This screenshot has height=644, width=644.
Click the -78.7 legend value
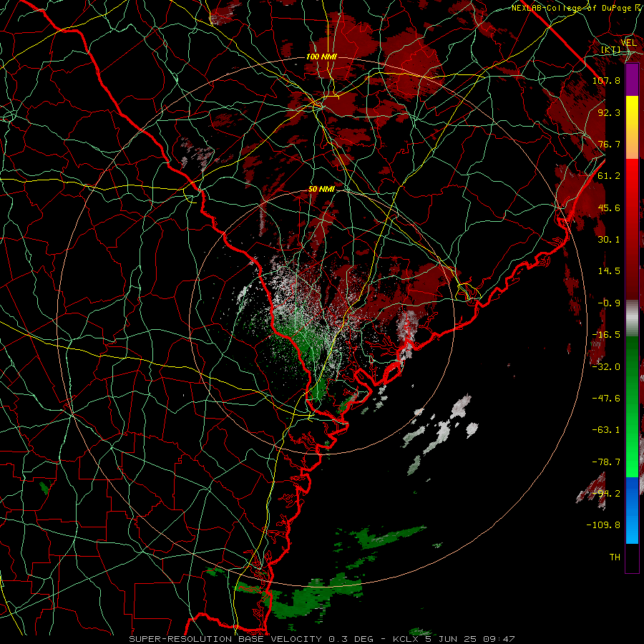coord(606,462)
